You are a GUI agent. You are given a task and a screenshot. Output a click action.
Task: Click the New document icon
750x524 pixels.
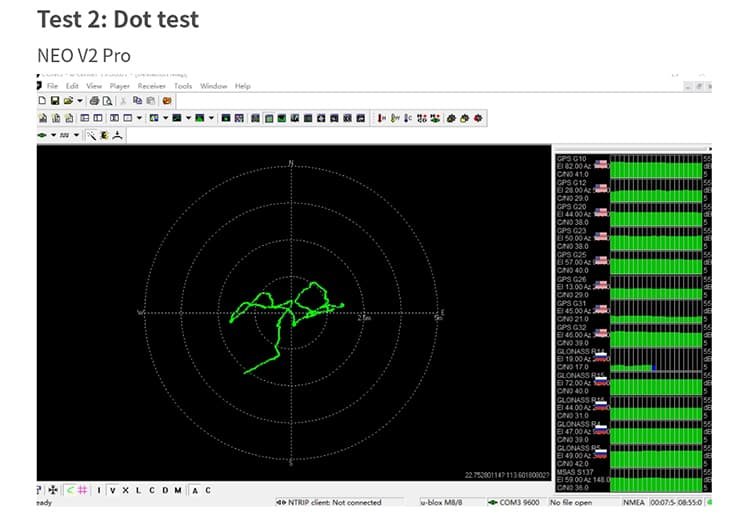coord(42,100)
